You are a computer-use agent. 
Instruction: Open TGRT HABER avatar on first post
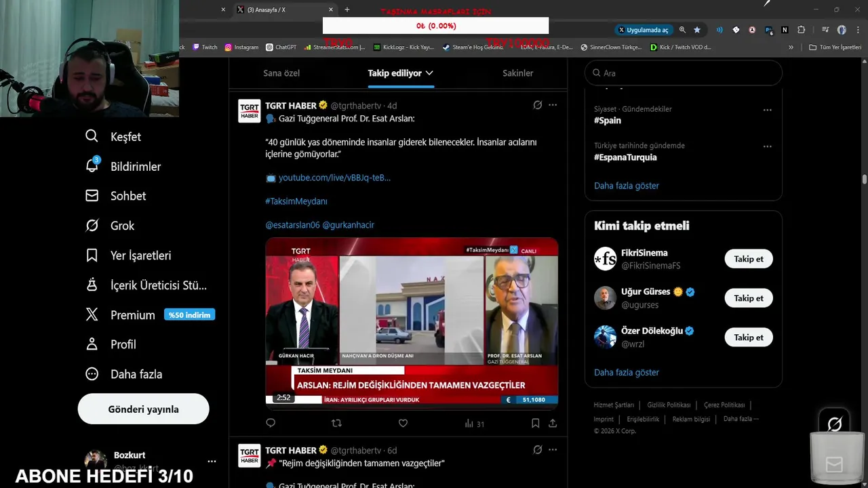[250, 111]
